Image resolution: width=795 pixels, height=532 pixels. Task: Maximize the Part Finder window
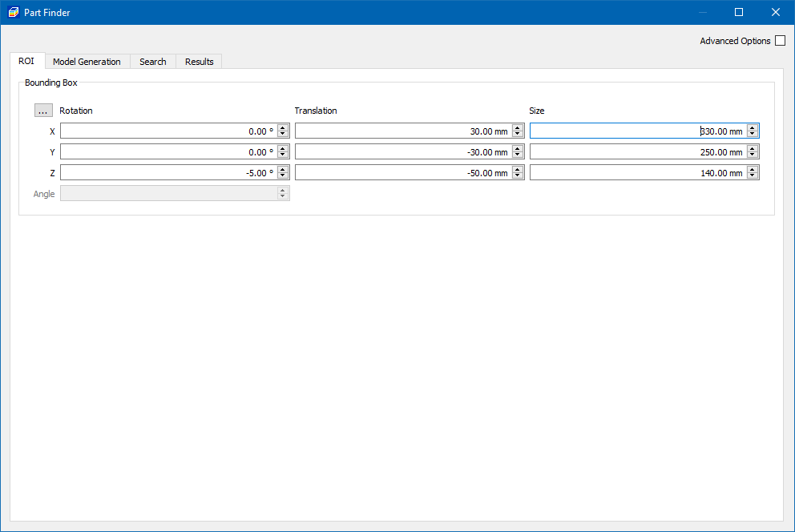(x=739, y=12)
